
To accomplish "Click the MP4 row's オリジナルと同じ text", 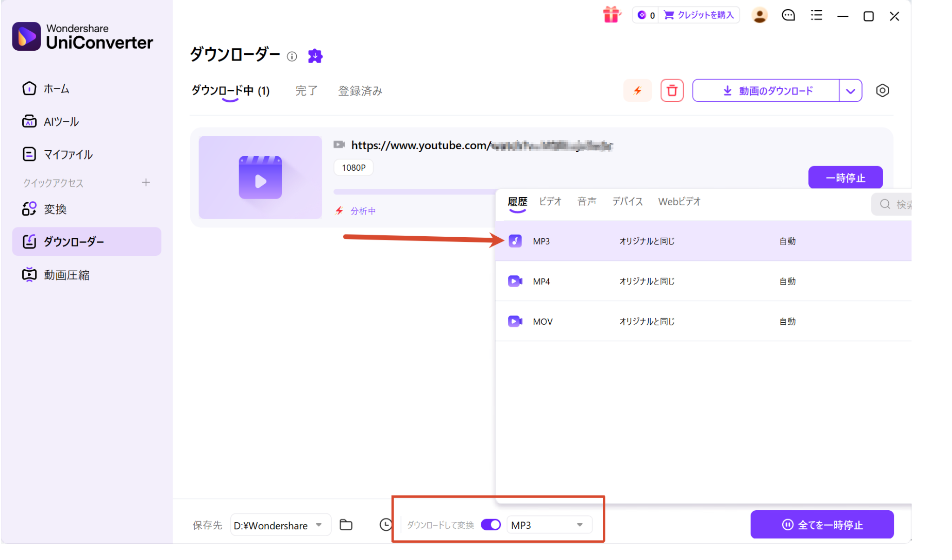I will pos(646,281).
